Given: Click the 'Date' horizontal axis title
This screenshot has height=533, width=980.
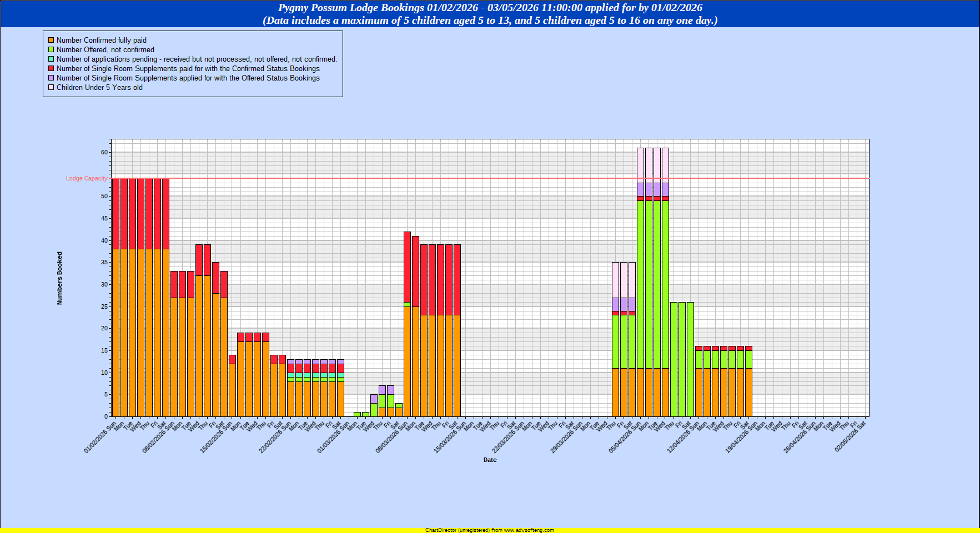Looking at the screenshot, I should point(490,460).
